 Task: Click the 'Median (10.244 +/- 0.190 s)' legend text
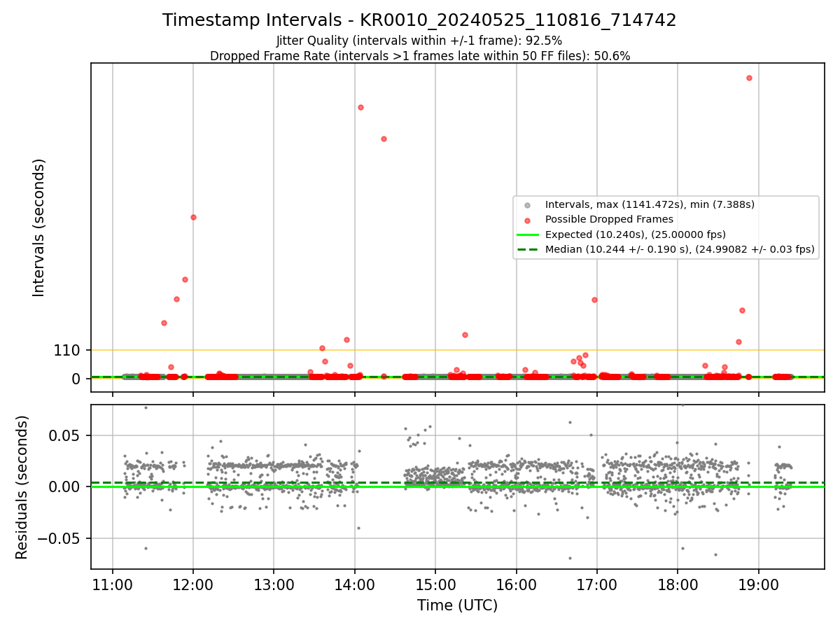tap(680, 249)
